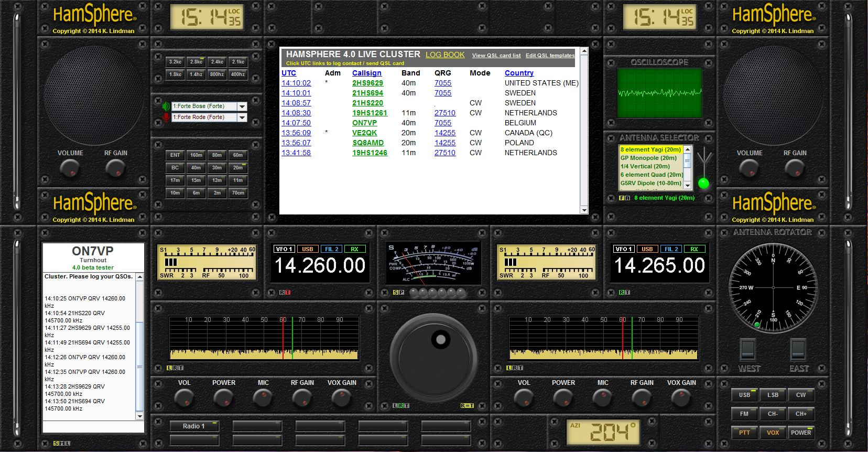Toggle the PTT transmit button
Viewport: 868px width, 452px height.
click(744, 433)
